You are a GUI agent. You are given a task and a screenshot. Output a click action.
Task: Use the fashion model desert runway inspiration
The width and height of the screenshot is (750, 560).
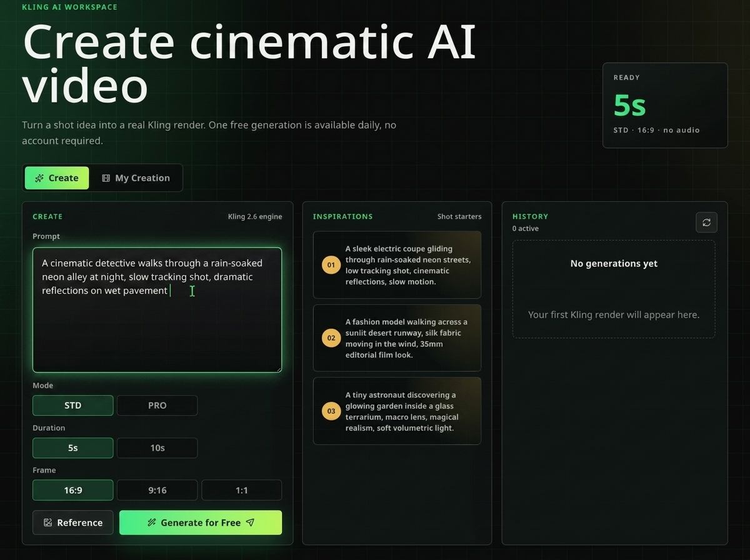click(x=397, y=338)
